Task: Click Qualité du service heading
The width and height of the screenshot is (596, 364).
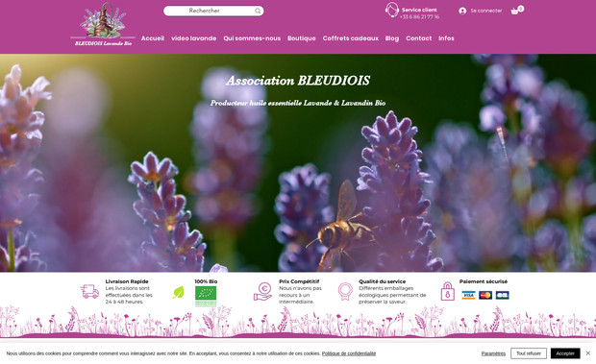Action: click(382, 281)
